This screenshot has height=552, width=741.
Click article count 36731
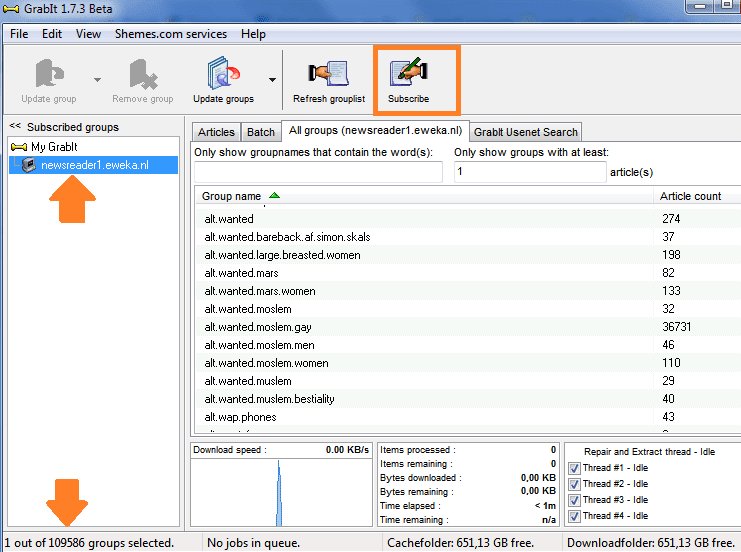point(677,327)
